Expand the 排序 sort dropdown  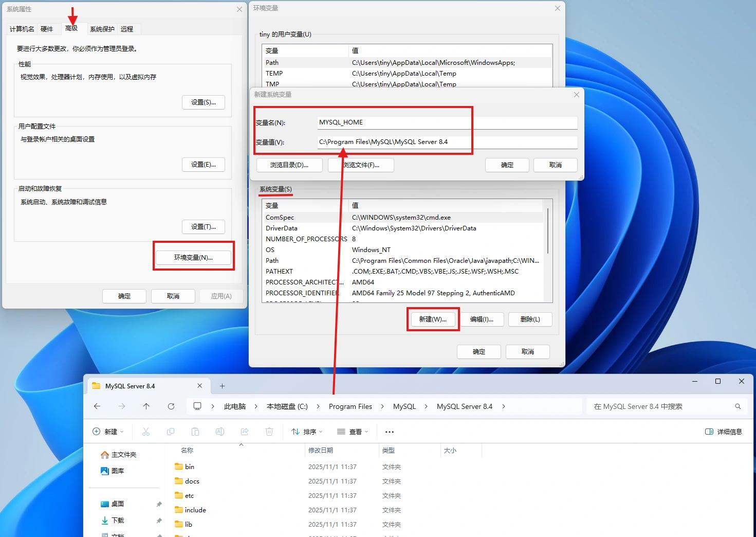307,432
